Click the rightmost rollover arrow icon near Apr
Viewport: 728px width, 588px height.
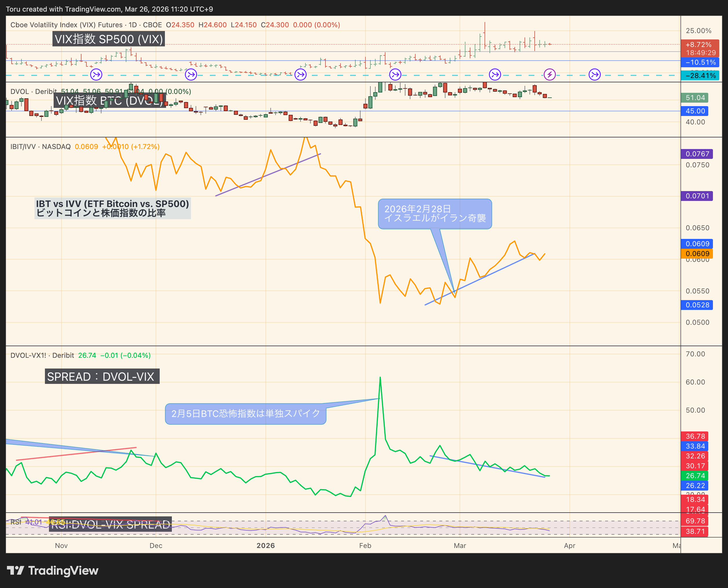[594, 75]
